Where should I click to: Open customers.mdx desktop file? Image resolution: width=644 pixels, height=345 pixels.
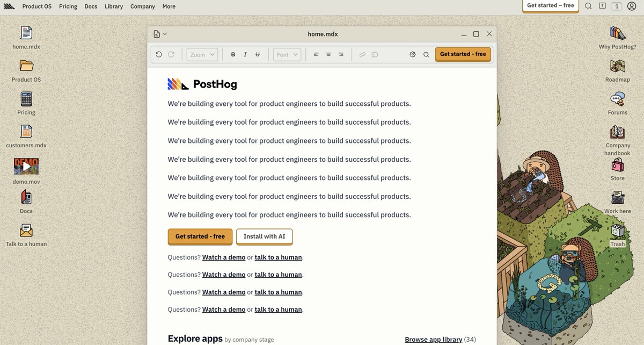click(26, 132)
